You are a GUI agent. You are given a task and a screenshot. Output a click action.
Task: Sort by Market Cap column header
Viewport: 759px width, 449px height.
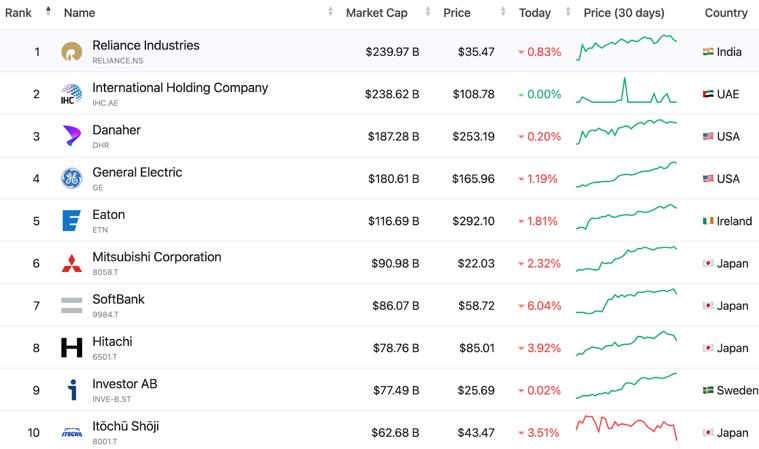[x=376, y=13]
